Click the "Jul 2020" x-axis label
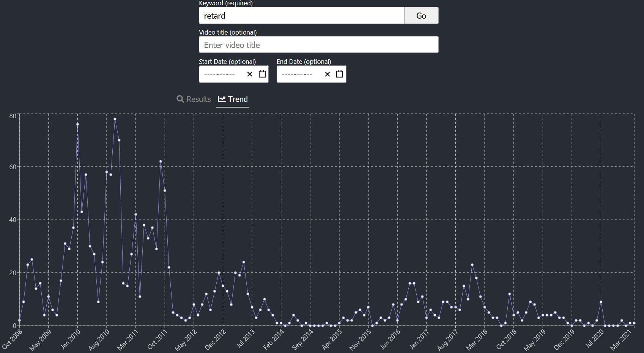Screen dimensions: 644x353 coord(595,338)
